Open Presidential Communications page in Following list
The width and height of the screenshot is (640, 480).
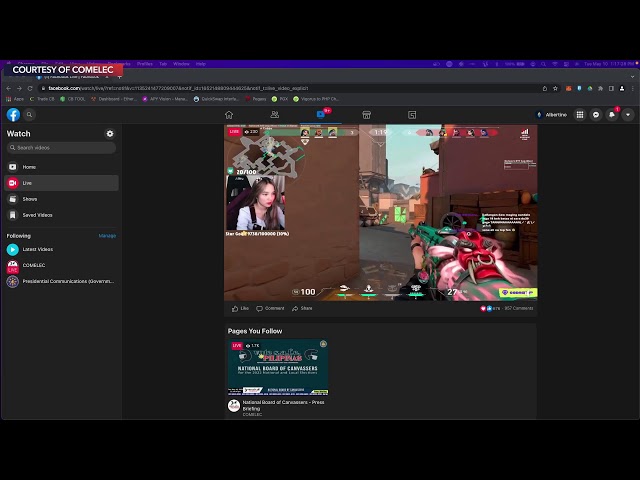coord(61,281)
